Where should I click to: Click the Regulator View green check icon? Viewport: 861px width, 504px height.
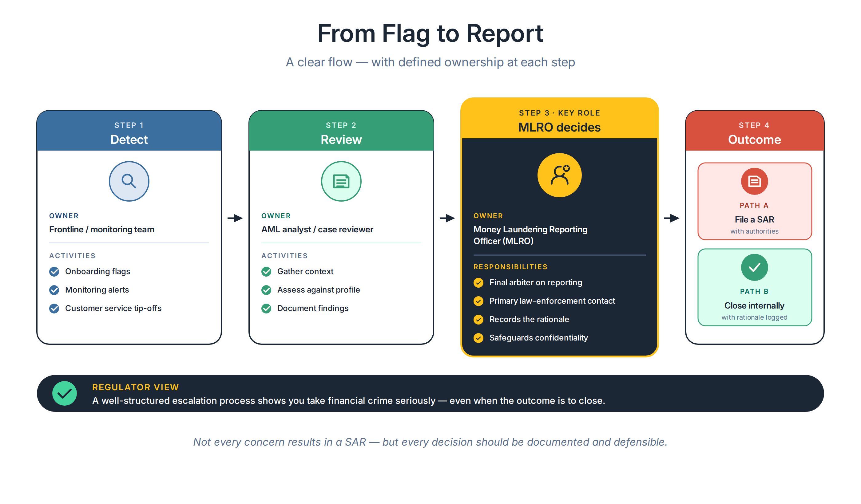pos(64,393)
